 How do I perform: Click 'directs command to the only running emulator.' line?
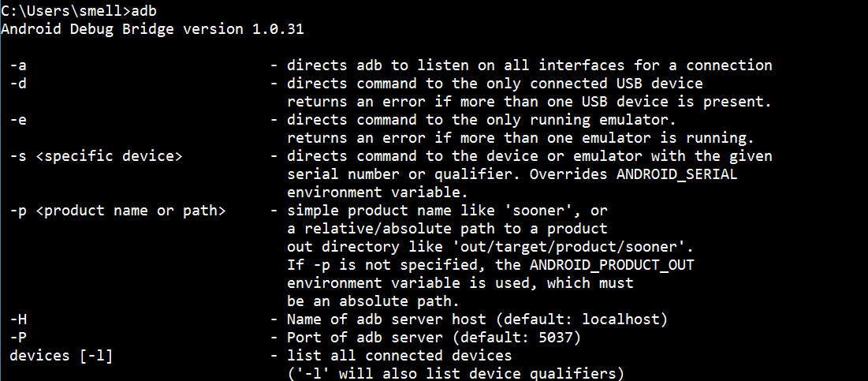pyautogui.click(x=482, y=120)
